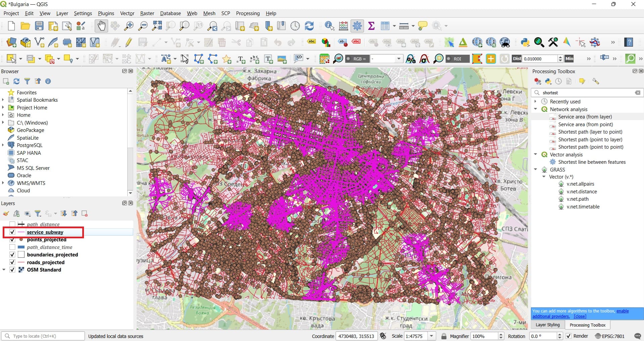This screenshot has height=341, width=644.
Task: Click the toolbox search field
Action: (x=587, y=93)
